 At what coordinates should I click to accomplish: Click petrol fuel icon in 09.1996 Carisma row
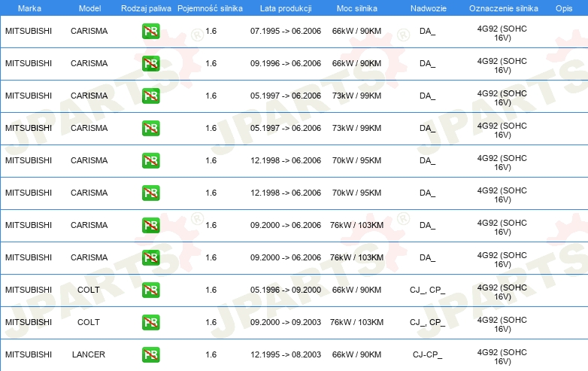click(x=150, y=63)
